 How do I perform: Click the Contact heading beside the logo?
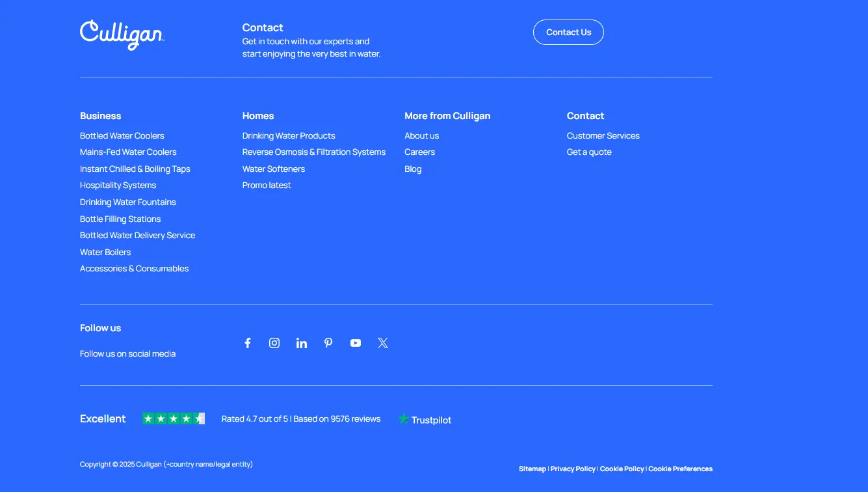(x=263, y=27)
